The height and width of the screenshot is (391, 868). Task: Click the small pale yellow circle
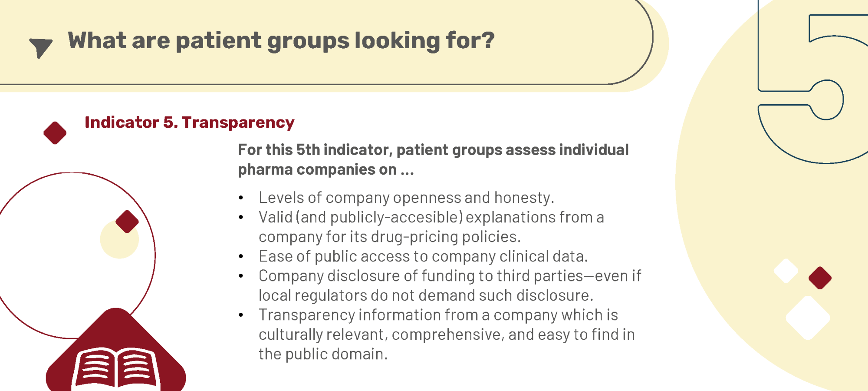tap(119, 239)
